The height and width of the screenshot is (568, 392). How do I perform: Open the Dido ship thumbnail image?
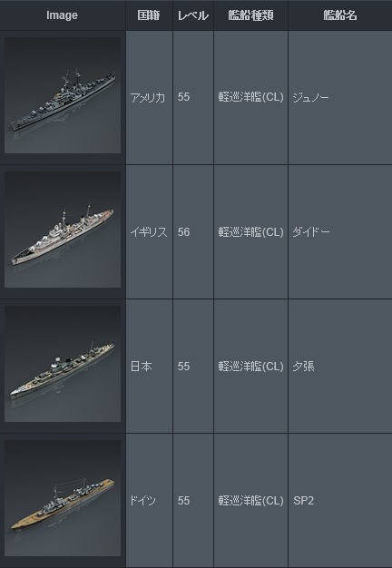(63, 230)
